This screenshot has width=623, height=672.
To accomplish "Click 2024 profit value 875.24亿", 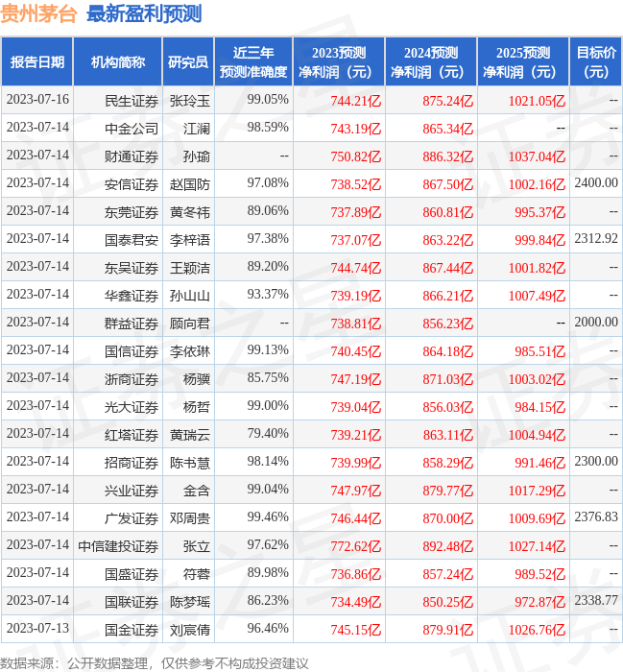I will coord(447,101).
